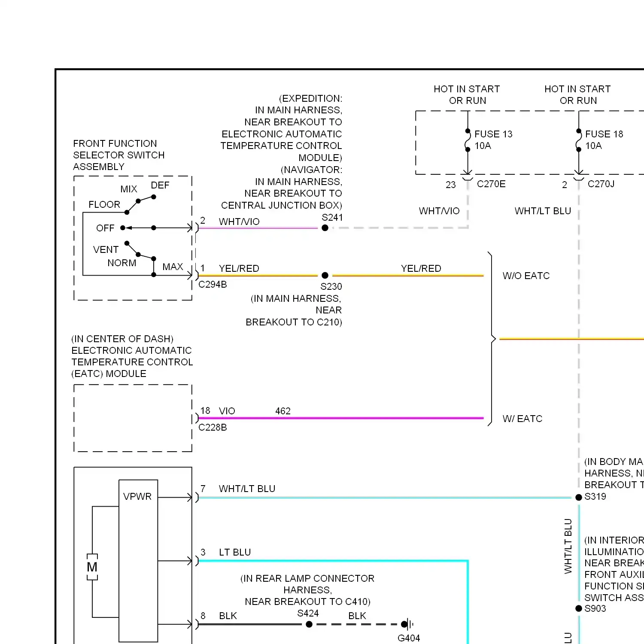Image resolution: width=644 pixels, height=644 pixels.
Task: Click splice label S424
Action: click(x=308, y=613)
